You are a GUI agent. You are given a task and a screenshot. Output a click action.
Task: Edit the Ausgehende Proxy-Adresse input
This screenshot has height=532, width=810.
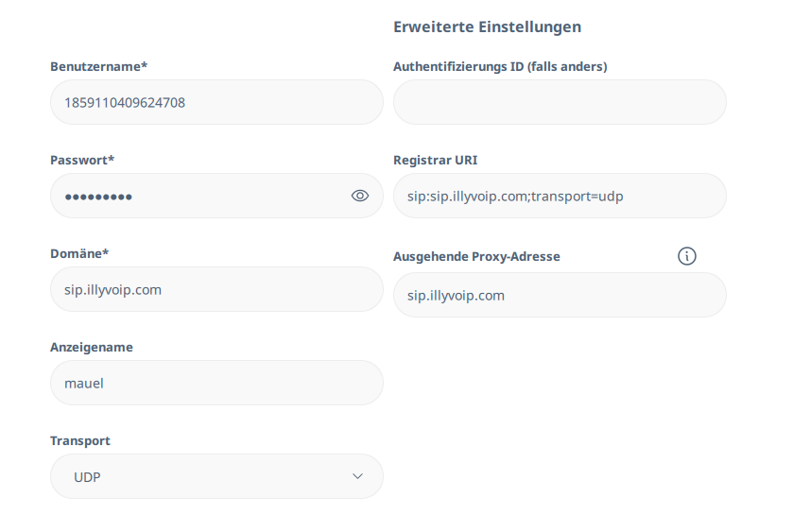tap(560, 295)
